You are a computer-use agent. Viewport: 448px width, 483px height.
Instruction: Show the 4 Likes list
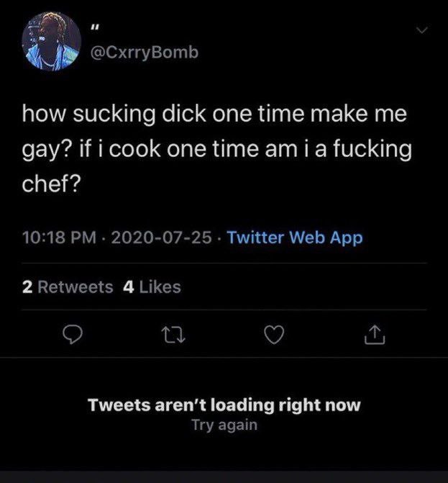tap(152, 287)
